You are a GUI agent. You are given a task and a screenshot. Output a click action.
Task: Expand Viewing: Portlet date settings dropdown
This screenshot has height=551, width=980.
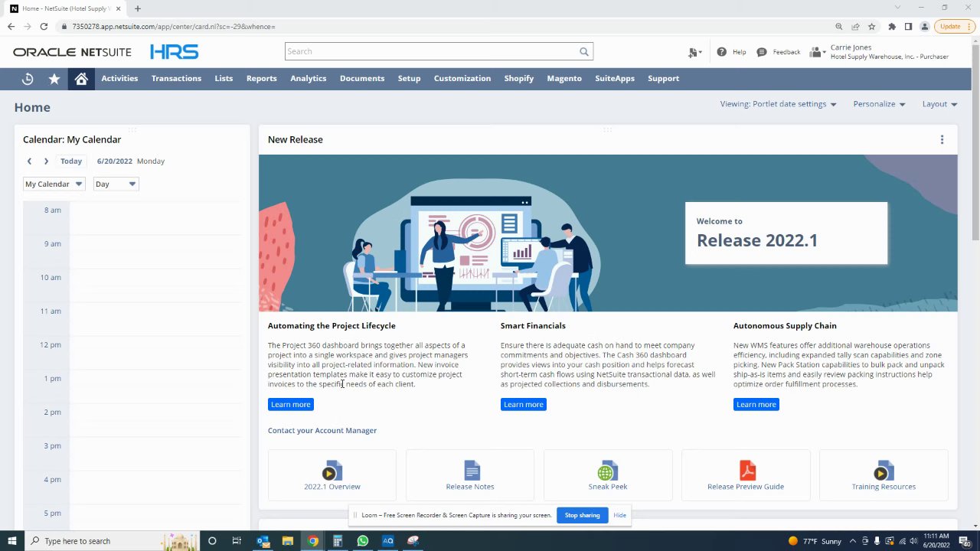point(778,104)
